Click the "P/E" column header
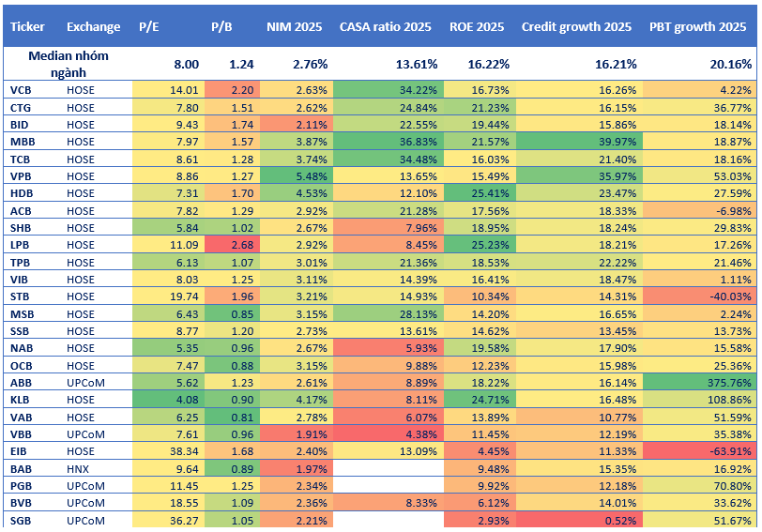762x532 pixels. (148, 26)
